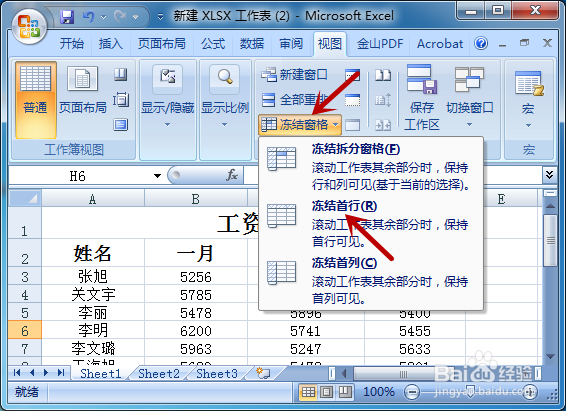Click zoom out minus button
566x411 pixels.
pyautogui.click(x=412, y=392)
